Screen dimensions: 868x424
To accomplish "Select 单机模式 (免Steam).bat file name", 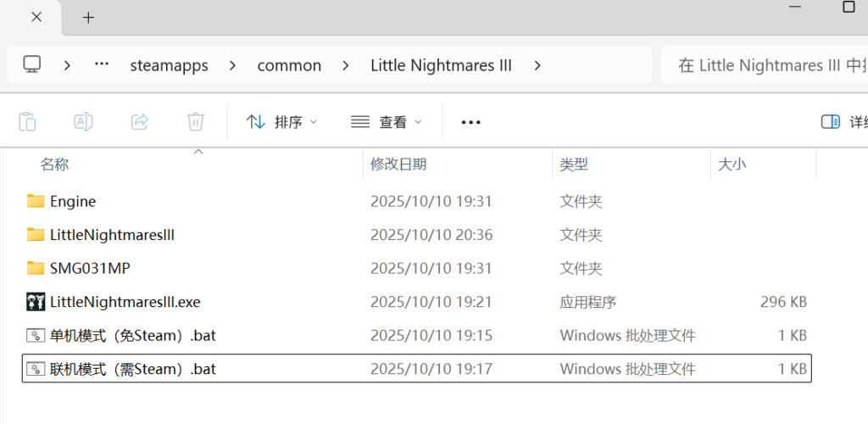I will coord(133,336).
